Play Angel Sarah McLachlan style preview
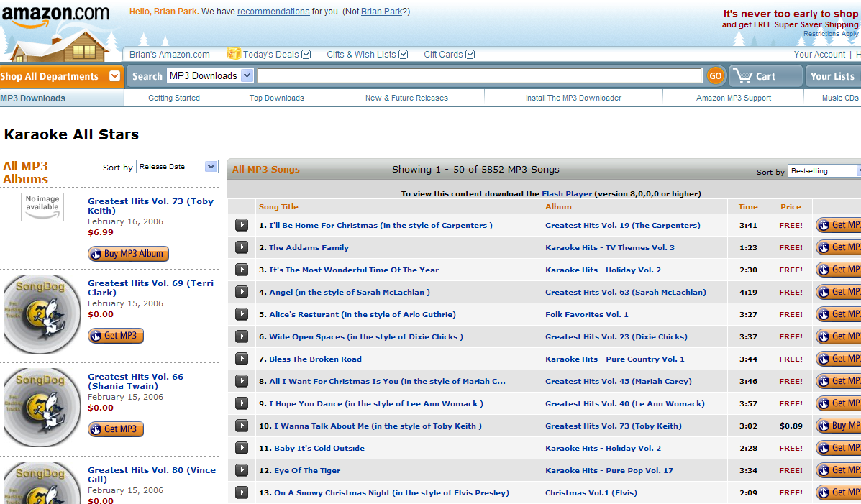Viewport: 861px width, 504px height. click(x=242, y=292)
